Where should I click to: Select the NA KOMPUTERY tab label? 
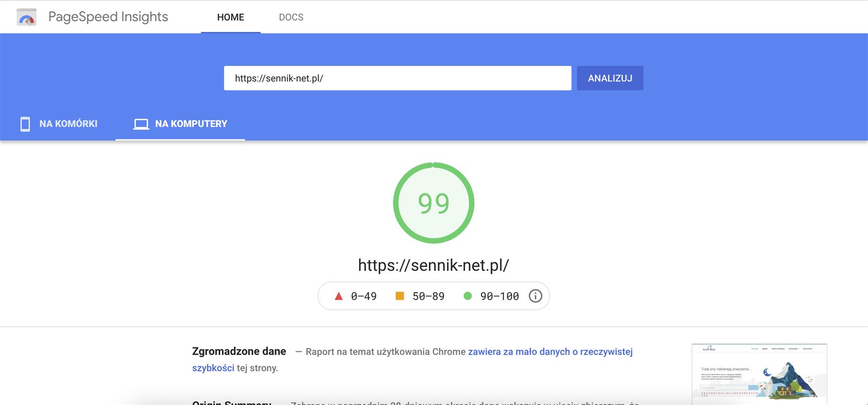pyautogui.click(x=191, y=124)
